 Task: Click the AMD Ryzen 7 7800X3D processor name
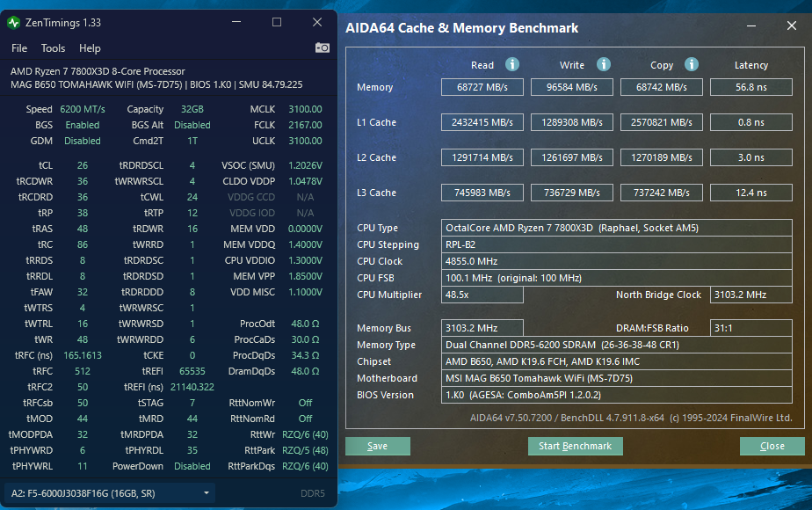[98, 71]
